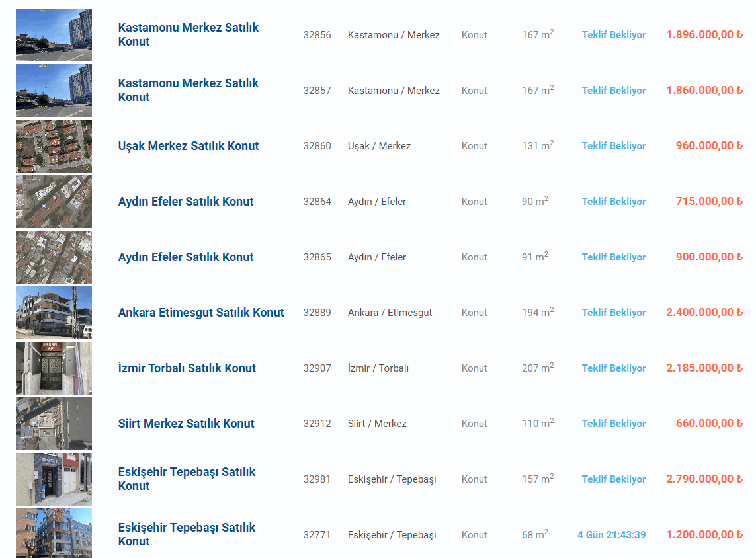Open the Kastamonu listing title priced 1.896.000,00 ₺
Image resolution: width=756 pixels, height=558 pixels.
click(x=188, y=34)
